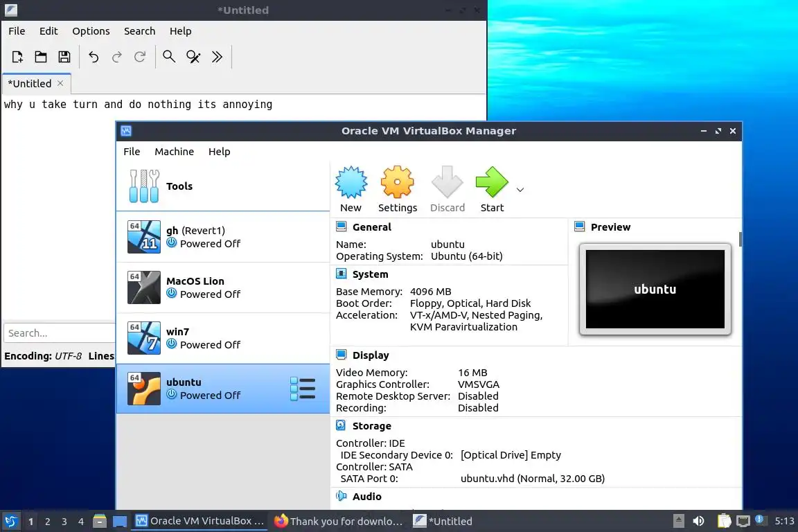This screenshot has width=798, height=532.
Task: Click the Reload circular arrow icon
Action: [x=140, y=57]
